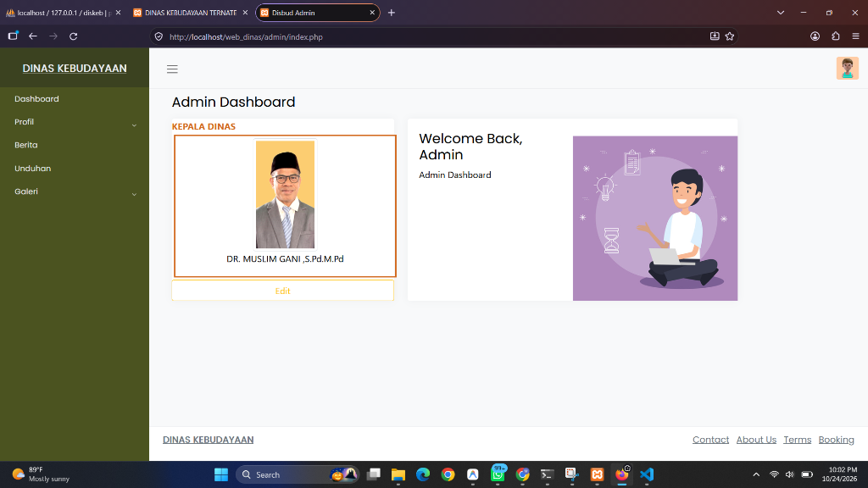Expand the Galeri submenu chevron

click(134, 194)
